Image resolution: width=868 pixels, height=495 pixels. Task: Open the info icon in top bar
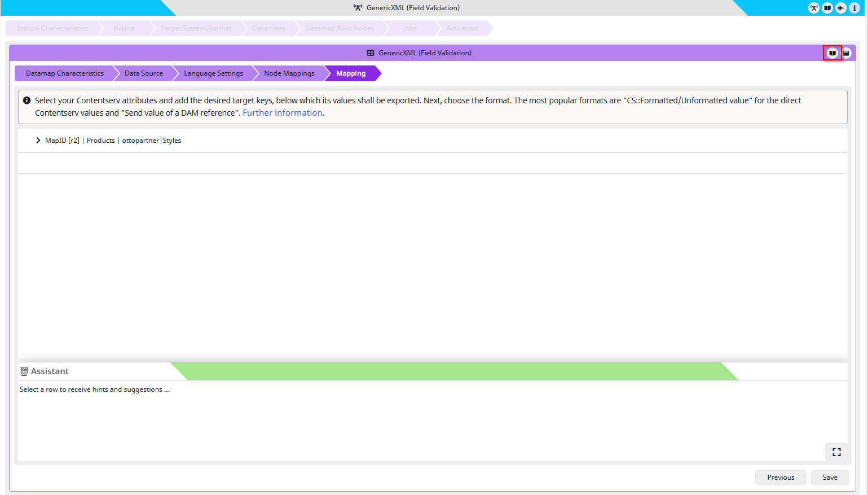854,8
